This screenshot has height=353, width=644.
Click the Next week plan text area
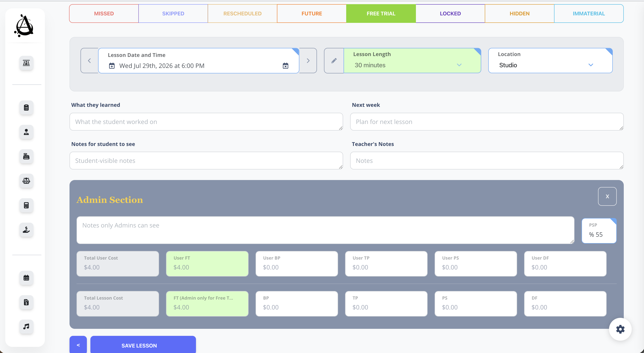click(x=487, y=122)
